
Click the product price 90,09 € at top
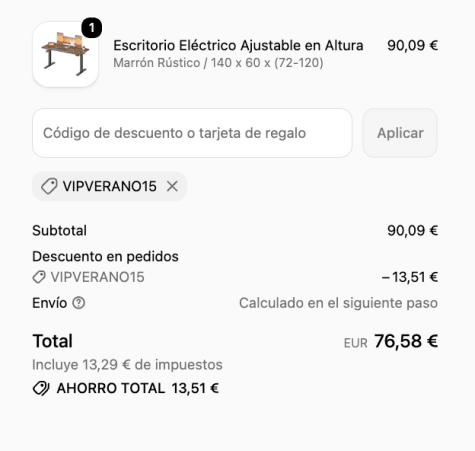click(412, 46)
